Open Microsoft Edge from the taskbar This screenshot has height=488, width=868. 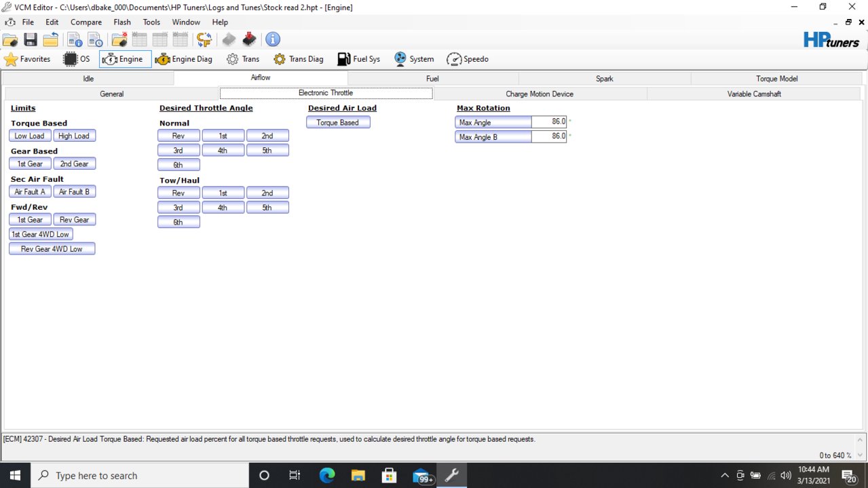[327, 475]
